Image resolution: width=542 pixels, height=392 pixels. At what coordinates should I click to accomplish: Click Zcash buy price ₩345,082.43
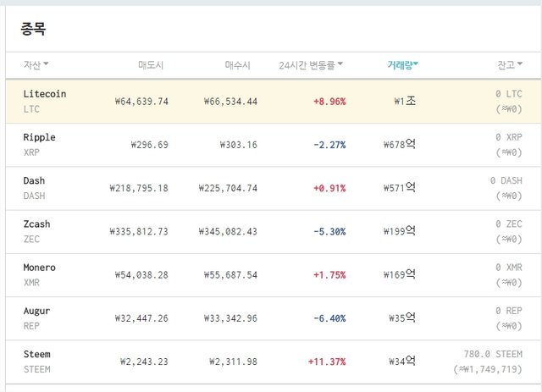[x=228, y=232]
